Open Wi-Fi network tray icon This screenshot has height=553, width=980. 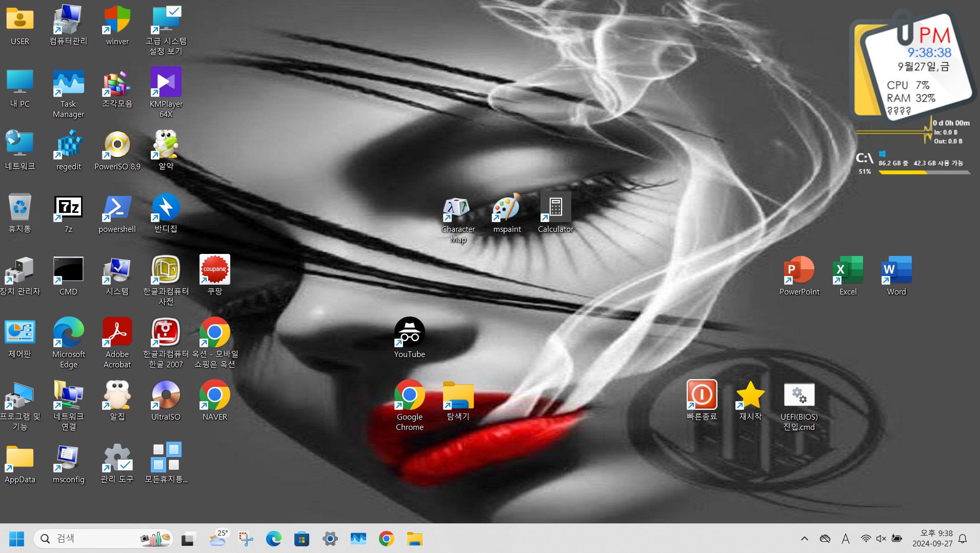(x=866, y=539)
